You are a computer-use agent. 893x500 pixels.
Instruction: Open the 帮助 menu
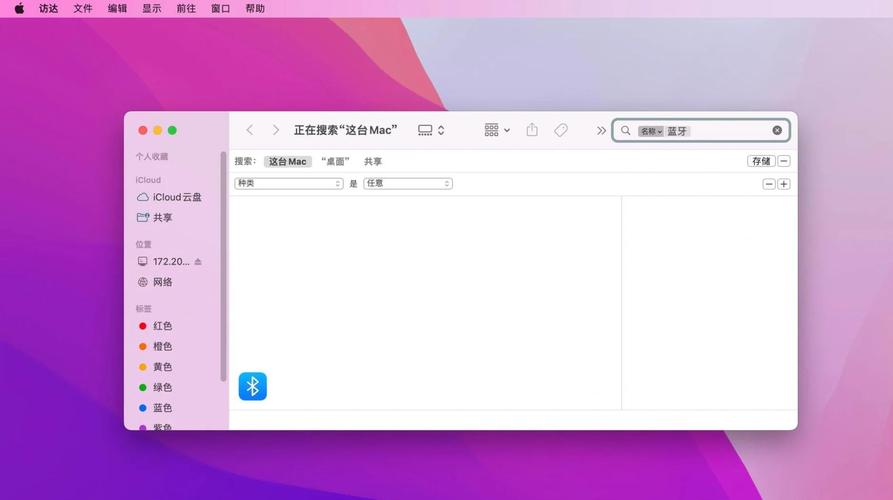click(x=255, y=9)
